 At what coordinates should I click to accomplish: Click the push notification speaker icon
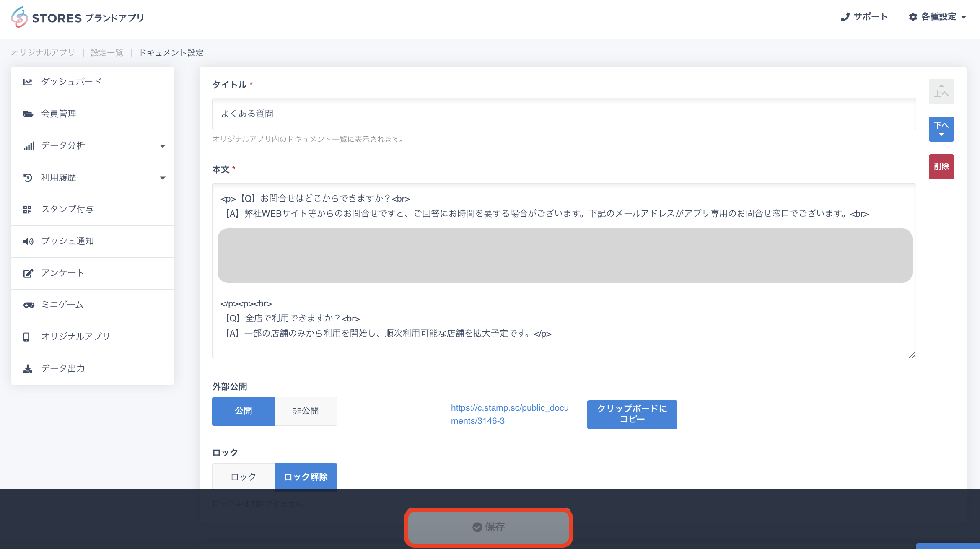[28, 241]
